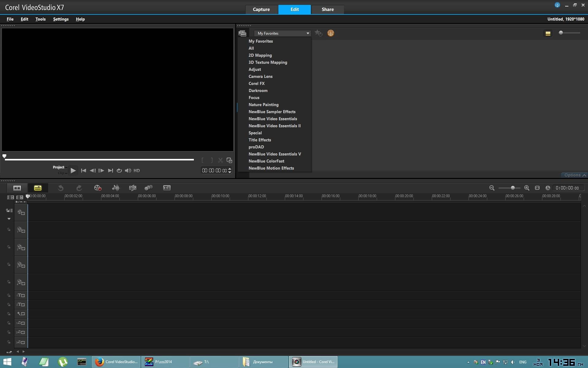588x368 pixels.
Task: Click the yellow thumbnail view icon in library
Action: (548, 33)
